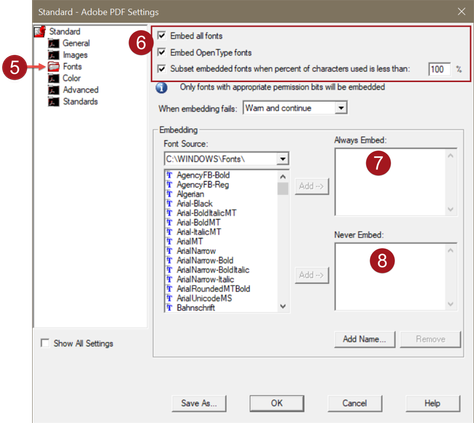Click the font icon beside Bahnschrift
This screenshot has height=423, width=474.
(170, 307)
